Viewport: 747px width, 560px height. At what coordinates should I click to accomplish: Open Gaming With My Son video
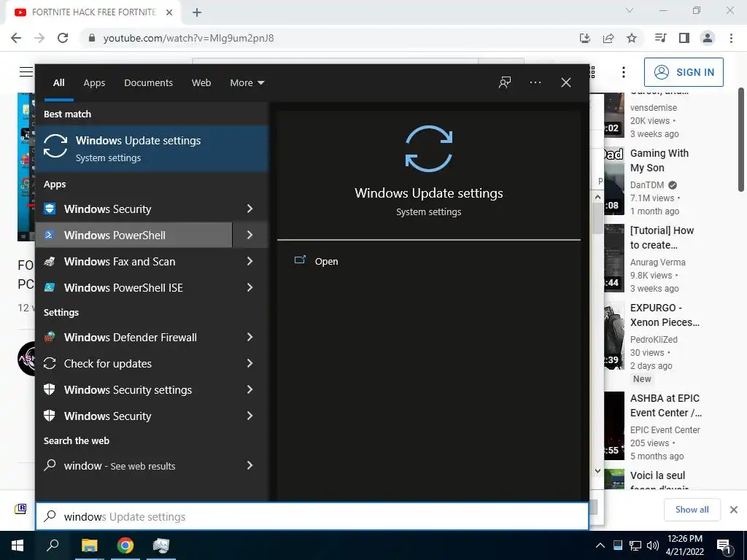point(659,160)
